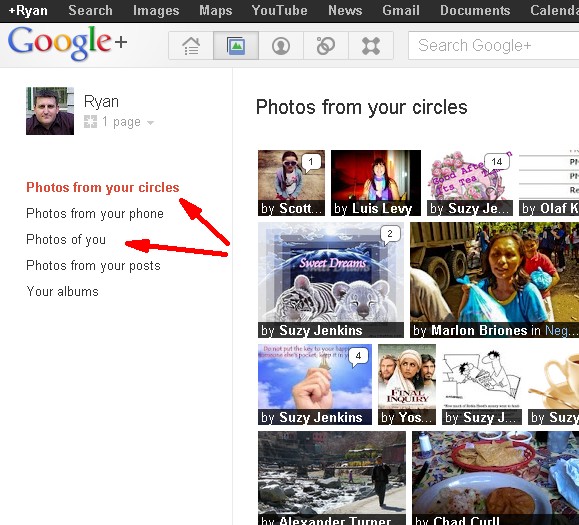Select Photos from your phone

click(x=95, y=214)
